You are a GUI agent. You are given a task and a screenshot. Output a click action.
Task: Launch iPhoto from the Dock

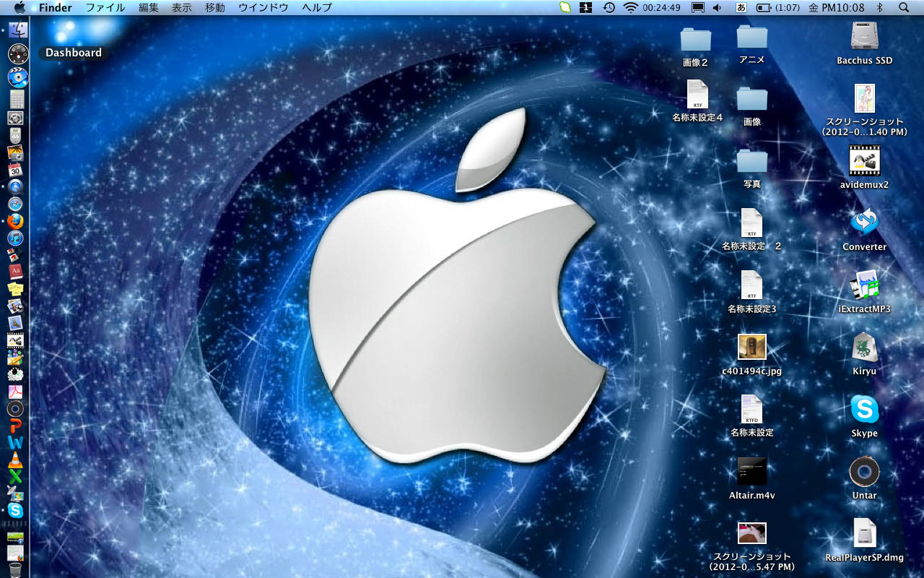tap(16, 153)
